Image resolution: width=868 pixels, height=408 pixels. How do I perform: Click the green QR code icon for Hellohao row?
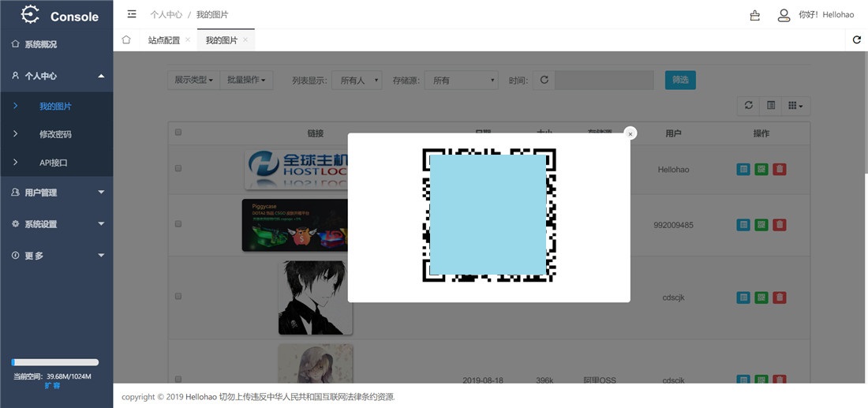[x=761, y=169]
